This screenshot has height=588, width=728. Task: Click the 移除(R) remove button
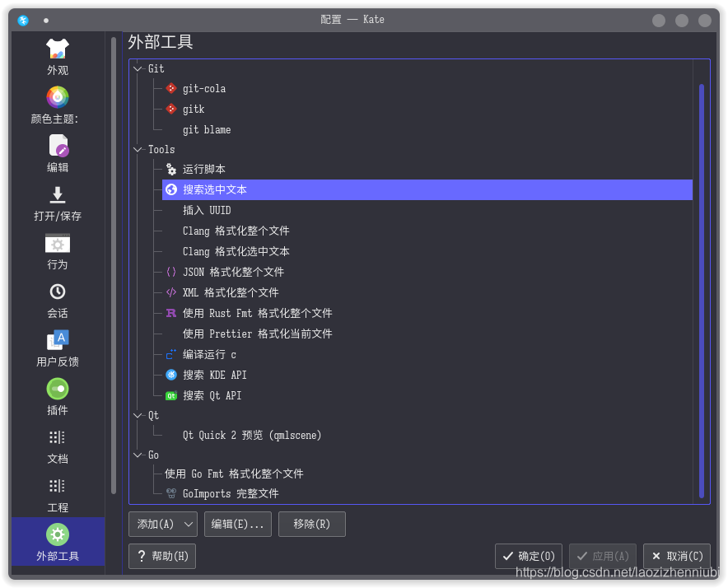pos(312,524)
